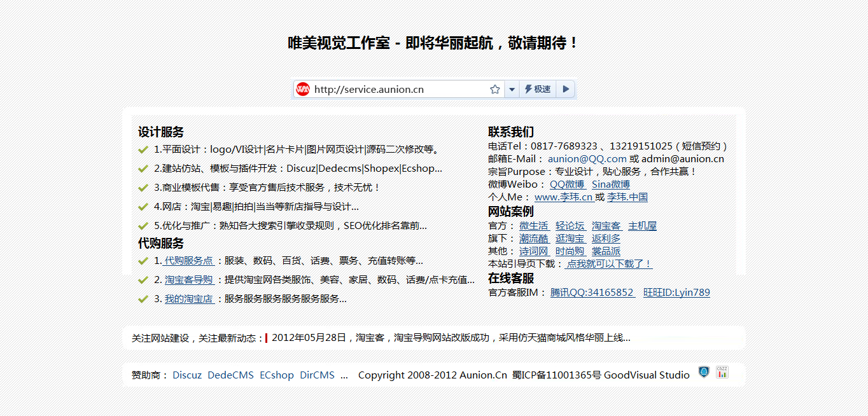Click the 极速 lightning speed-mode icon
Image resolution: width=868 pixels, height=416 pixels.
click(x=538, y=89)
